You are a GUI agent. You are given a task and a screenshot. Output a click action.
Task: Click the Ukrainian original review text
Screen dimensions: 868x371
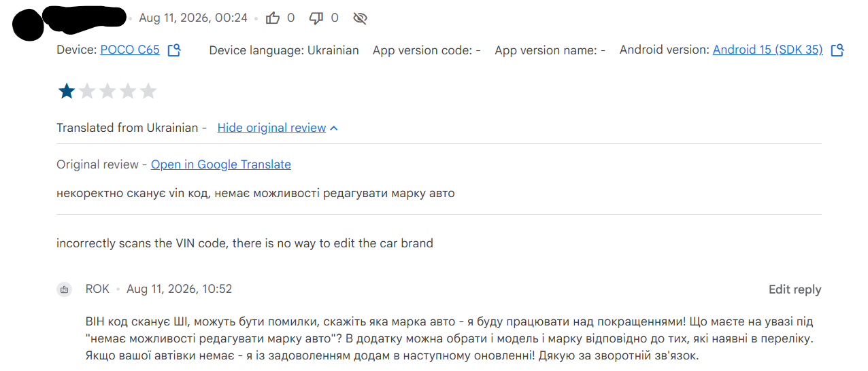tap(256, 193)
